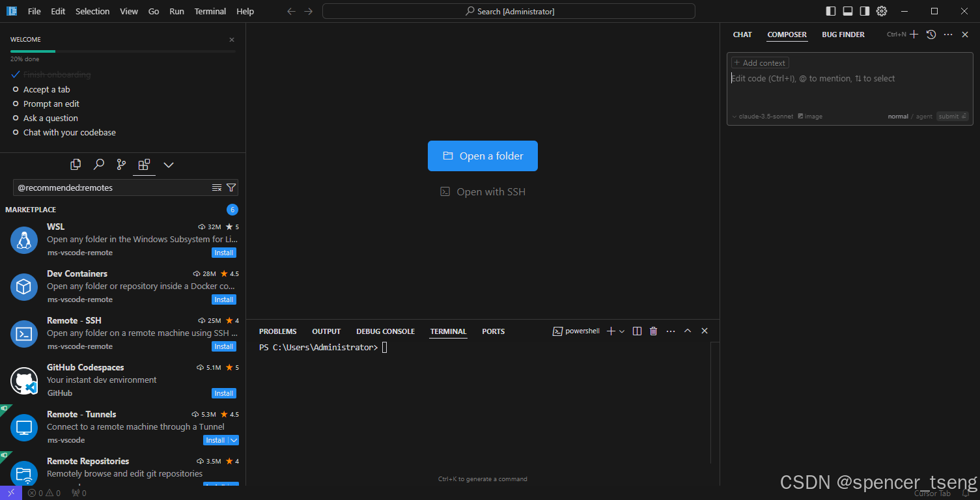Select normal composer mode

pos(898,117)
